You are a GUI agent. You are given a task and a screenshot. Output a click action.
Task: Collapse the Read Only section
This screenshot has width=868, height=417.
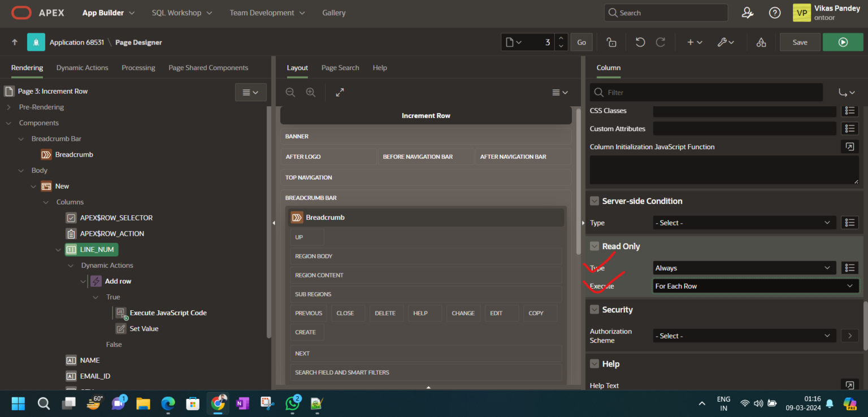pos(594,246)
